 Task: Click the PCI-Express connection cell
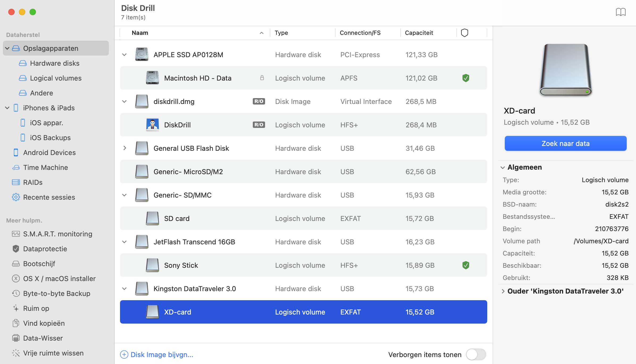pos(360,55)
